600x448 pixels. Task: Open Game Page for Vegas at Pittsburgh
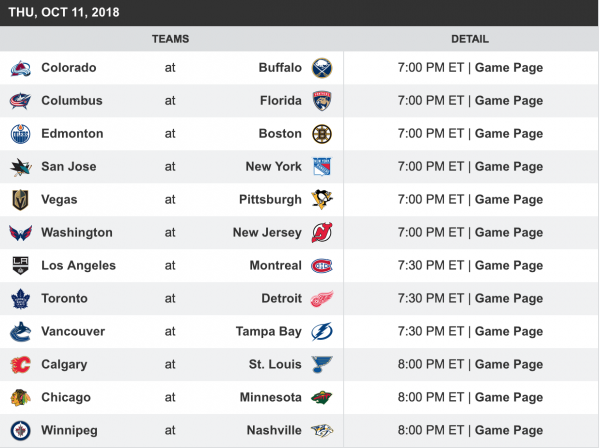(x=509, y=200)
